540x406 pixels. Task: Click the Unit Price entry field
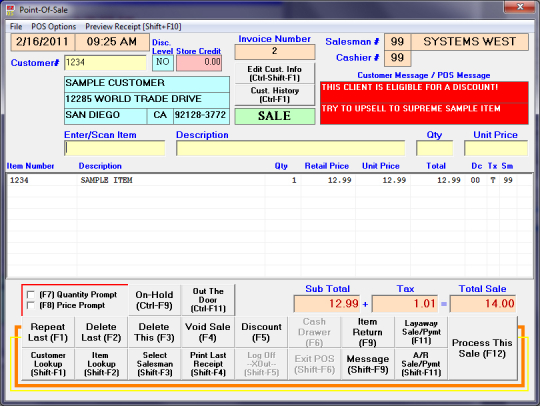click(496, 148)
